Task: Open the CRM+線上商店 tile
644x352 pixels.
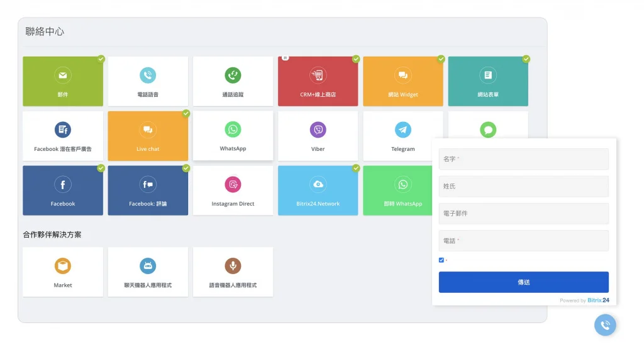Action: 318,81
